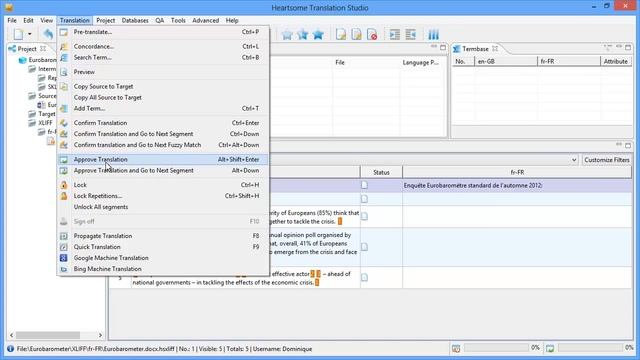Click the solid blue star toolbar icon
This screenshot has height=360, width=640.
coord(318,35)
